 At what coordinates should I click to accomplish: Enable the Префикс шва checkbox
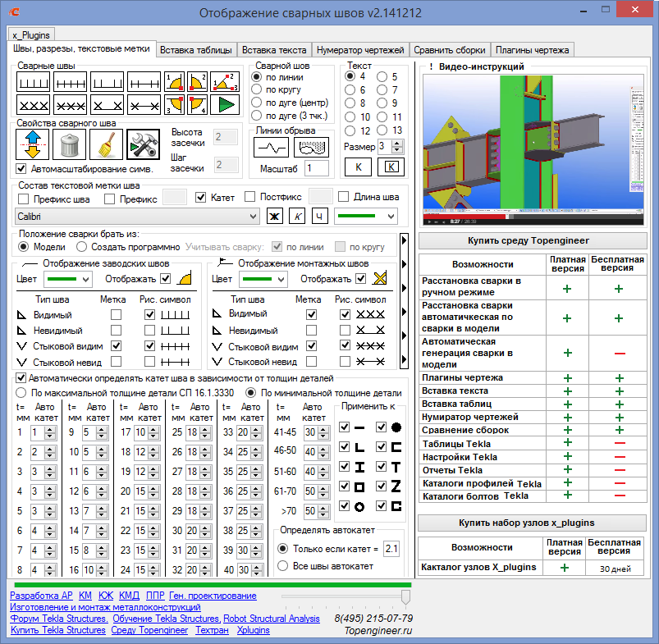tap(24, 197)
